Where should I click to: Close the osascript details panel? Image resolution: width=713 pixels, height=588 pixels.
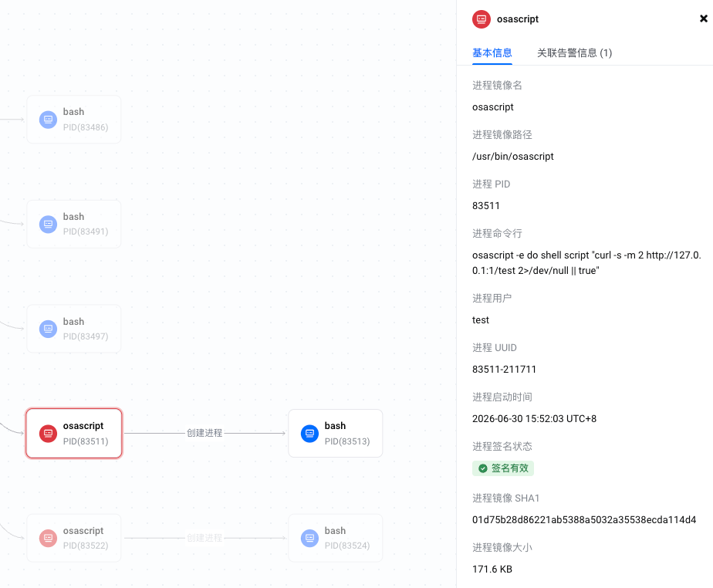[704, 19]
